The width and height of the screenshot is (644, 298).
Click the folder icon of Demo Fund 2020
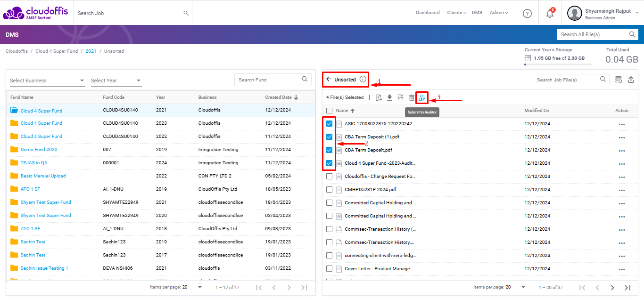(x=14, y=149)
